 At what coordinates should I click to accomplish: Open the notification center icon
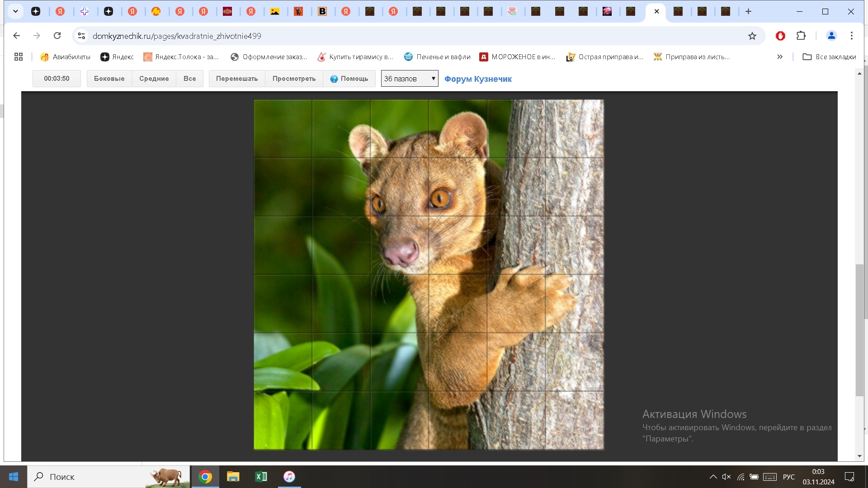click(849, 477)
